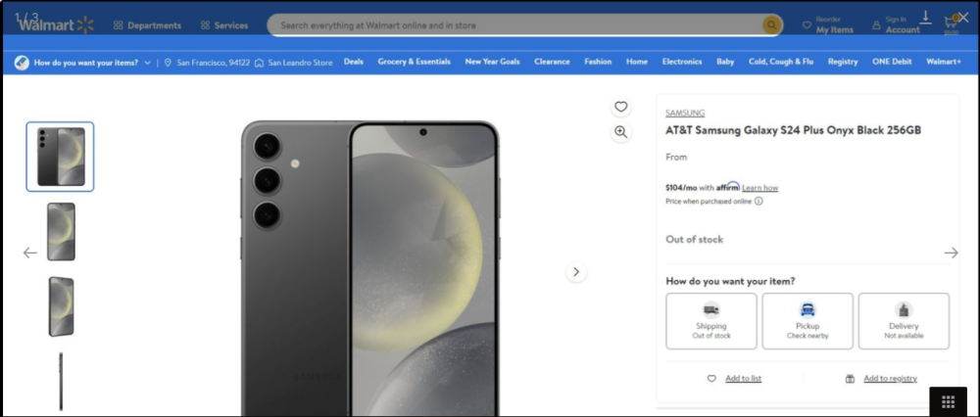Click the grid icon at bottom right
This screenshot has width=980, height=417.
tap(948, 401)
